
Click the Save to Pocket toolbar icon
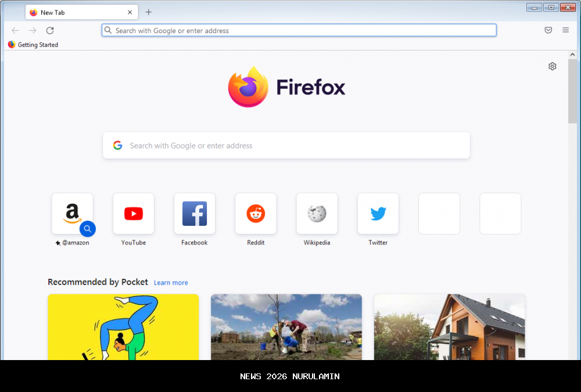click(548, 30)
